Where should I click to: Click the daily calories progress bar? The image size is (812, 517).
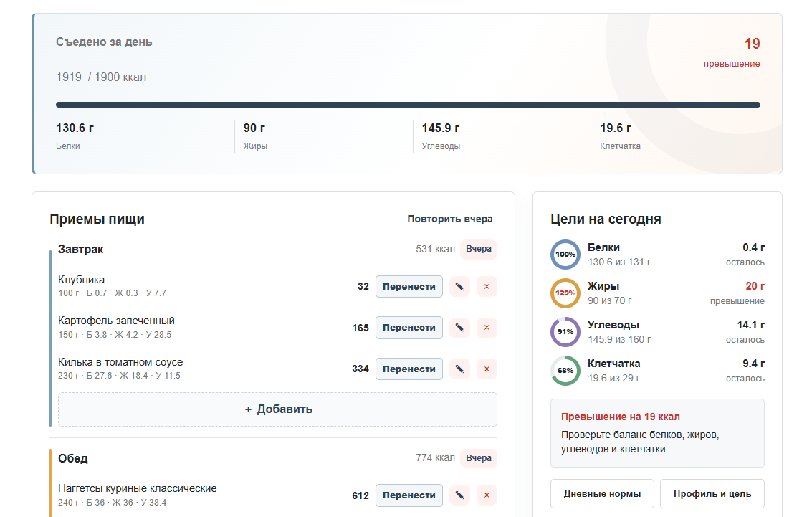408,105
